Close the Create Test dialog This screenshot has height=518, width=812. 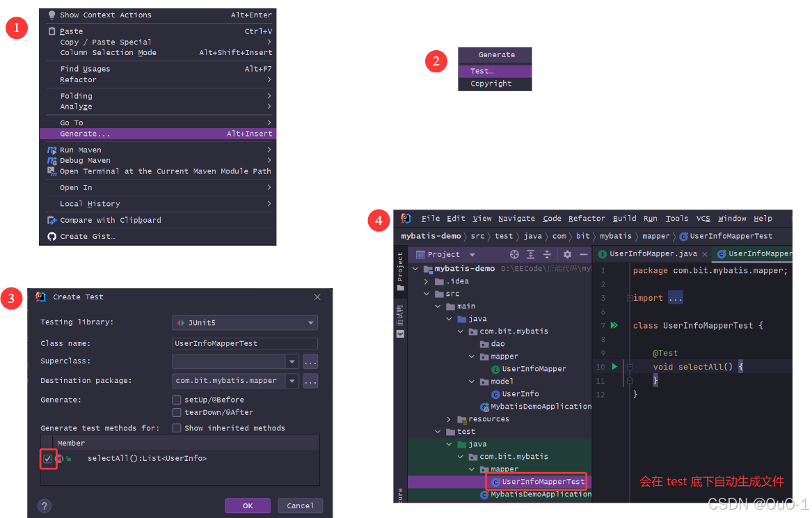pyautogui.click(x=317, y=297)
